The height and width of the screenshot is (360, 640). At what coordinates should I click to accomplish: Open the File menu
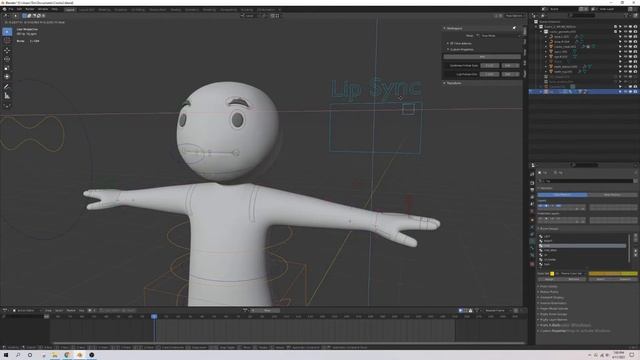click(x=11, y=9)
